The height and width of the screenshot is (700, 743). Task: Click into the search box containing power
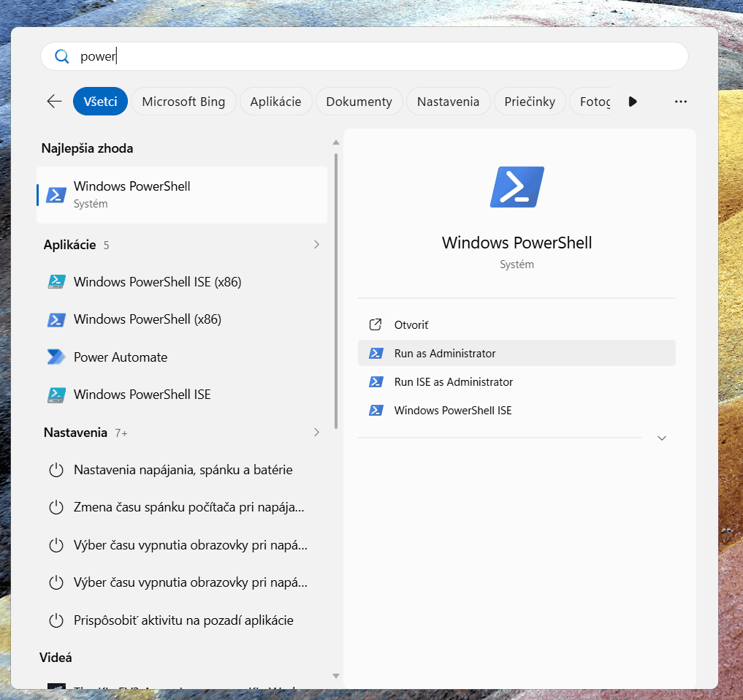click(x=364, y=56)
